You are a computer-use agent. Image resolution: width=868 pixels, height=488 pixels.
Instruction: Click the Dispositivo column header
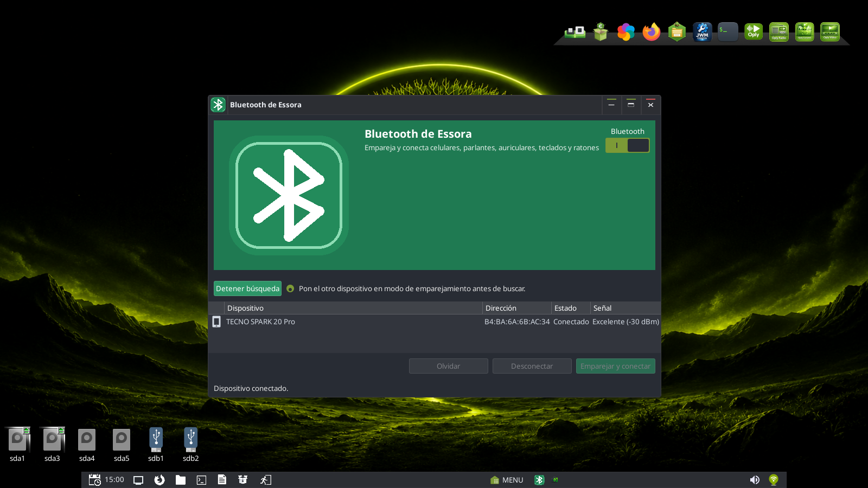(353, 308)
